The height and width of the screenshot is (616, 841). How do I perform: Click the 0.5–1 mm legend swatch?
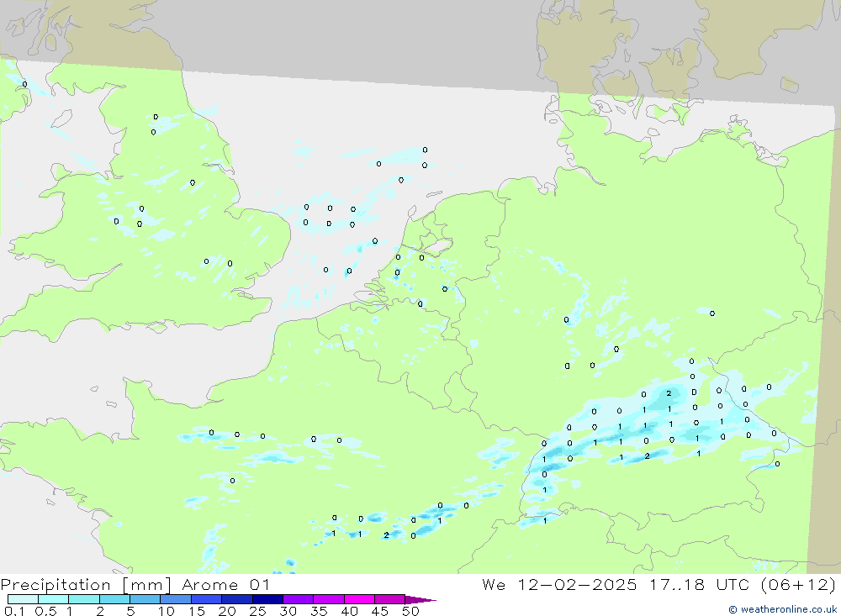pyautogui.click(x=53, y=599)
